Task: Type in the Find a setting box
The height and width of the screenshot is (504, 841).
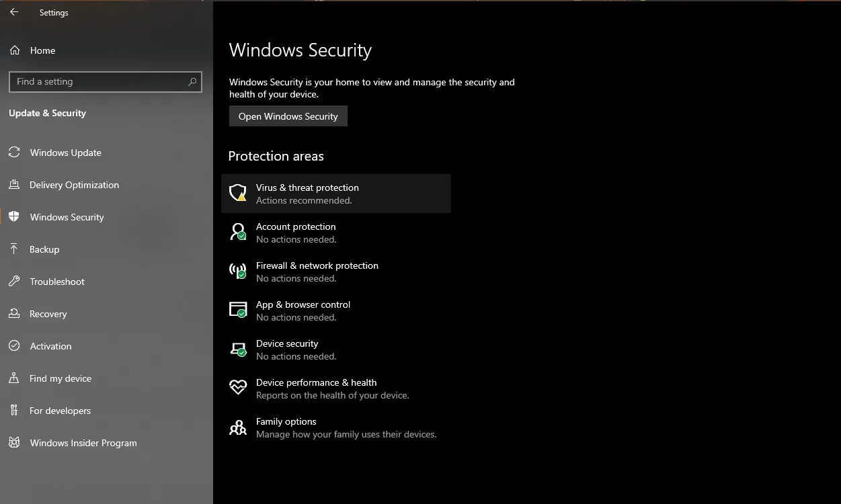Action: pos(97,82)
